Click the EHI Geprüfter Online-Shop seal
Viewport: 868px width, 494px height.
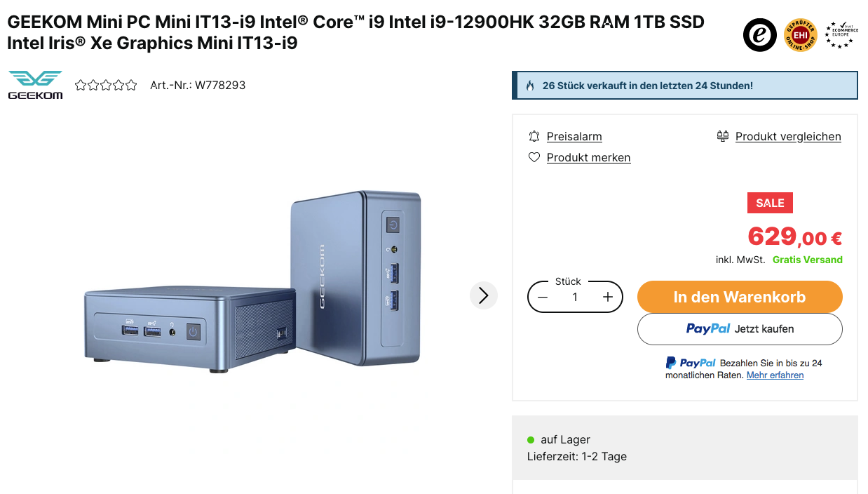800,34
